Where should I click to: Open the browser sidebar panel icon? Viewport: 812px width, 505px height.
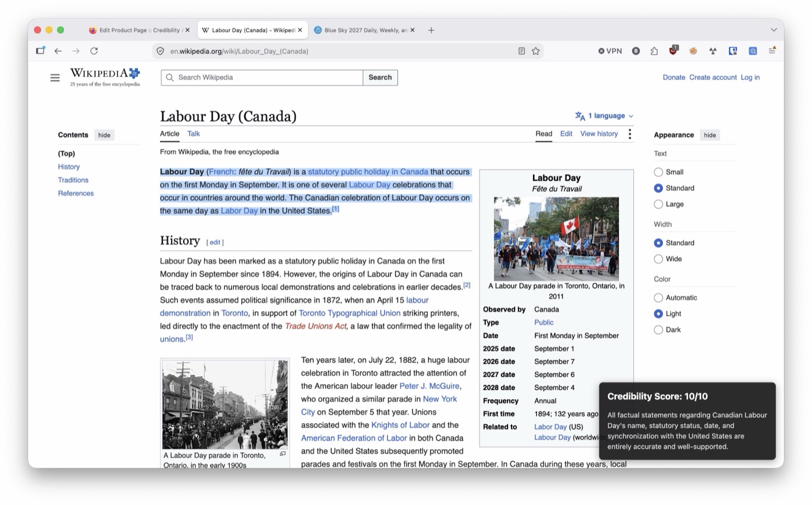(x=40, y=51)
